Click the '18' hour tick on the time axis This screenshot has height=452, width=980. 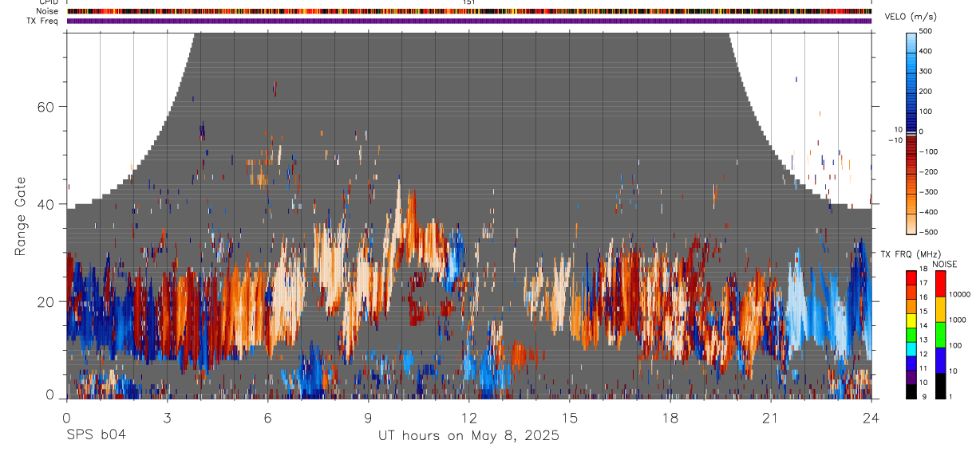(x=670, y=417)
